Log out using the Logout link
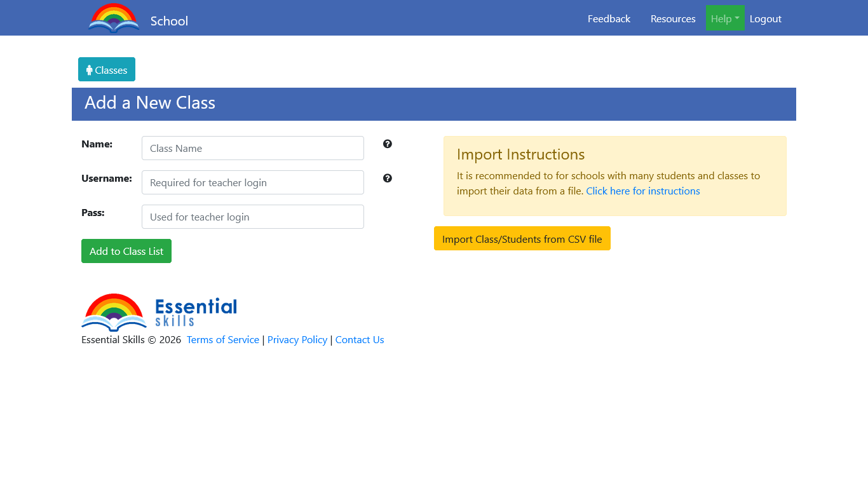This screenshot has width=868, height=488. pyautogui.click(x=766, y=18)
